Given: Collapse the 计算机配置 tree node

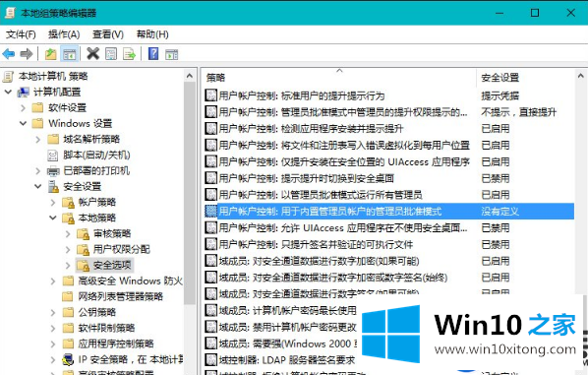Looking at the screenshot, I should click(x=8, y=92).
